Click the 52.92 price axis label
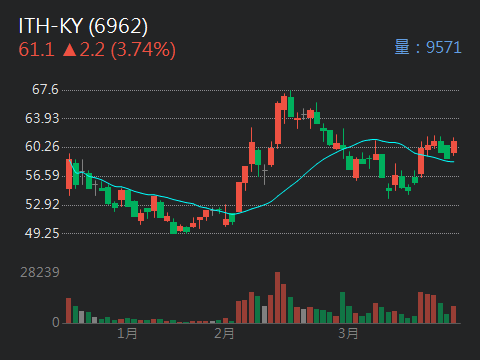The height and width of the screenshot is (360, 480). pyautogui.click(x=42, y=204)
